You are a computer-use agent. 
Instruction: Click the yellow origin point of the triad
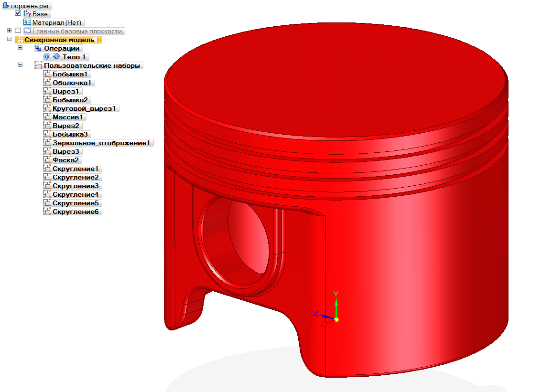point(336,319)
